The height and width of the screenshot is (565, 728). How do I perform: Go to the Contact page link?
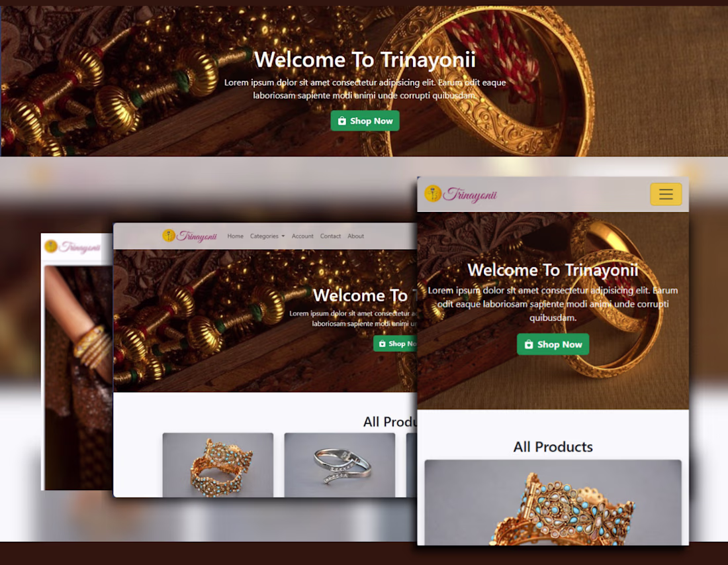pos(330,236)
